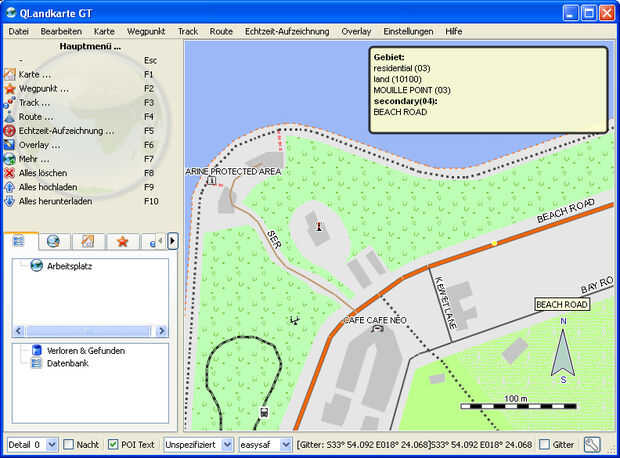
Task: Select Verloren & Gefunden tree item label
Action: 86,350
